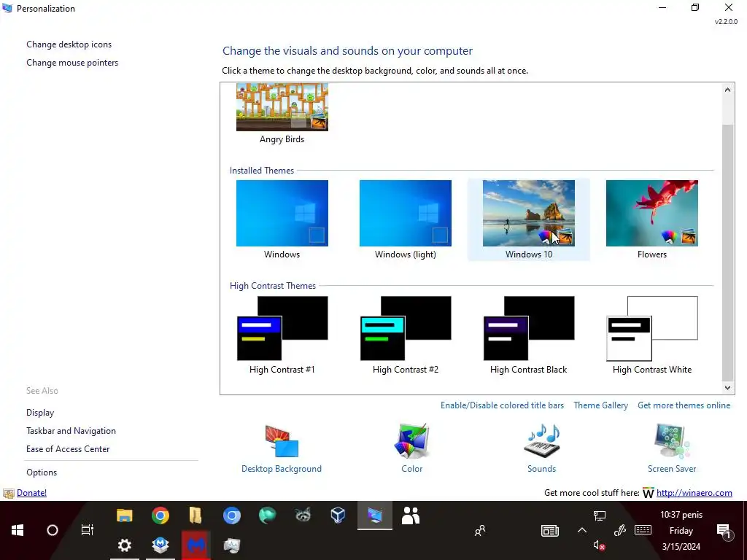Open the monitor chart taskbar icon
747x560 pixels.
click(x=231, y=545)
